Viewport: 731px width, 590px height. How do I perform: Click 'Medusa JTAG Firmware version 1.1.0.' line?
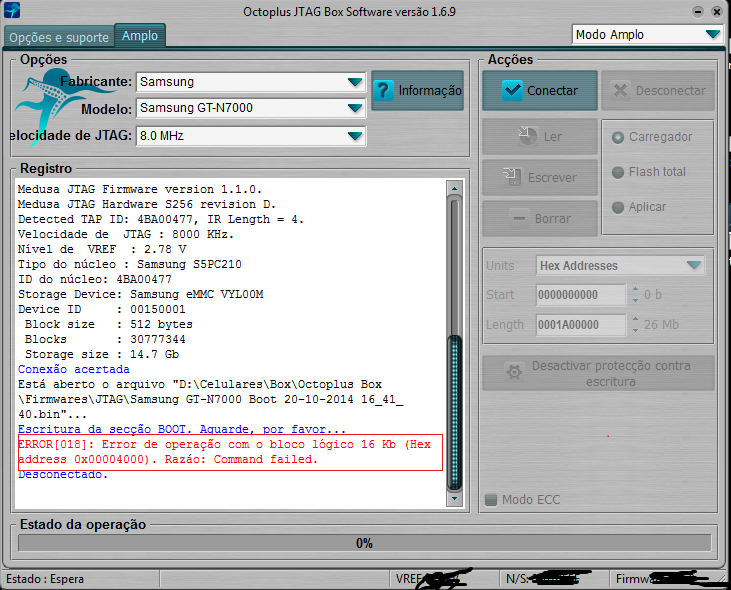tap(140, 189)
